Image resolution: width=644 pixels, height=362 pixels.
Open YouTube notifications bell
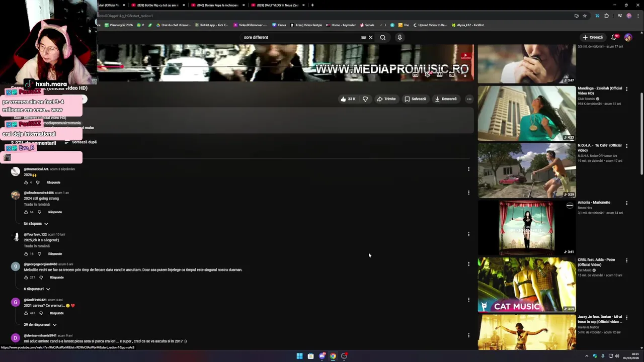pos(614,37)
